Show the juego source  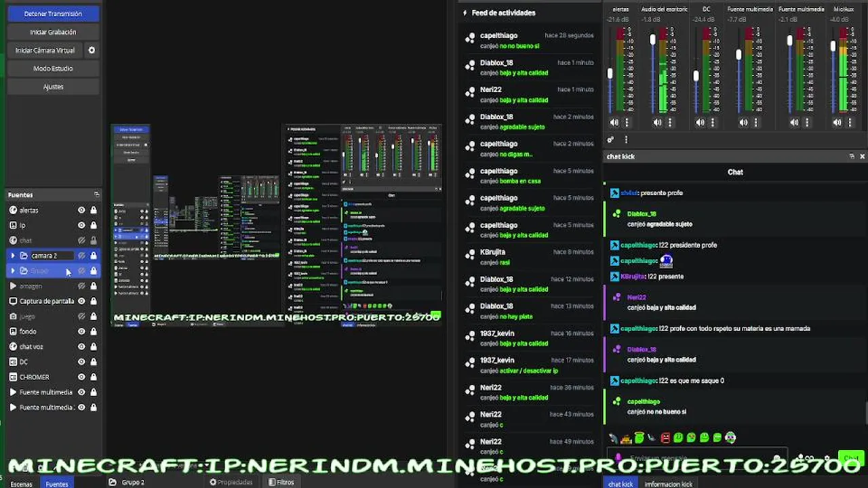[81, 317]
